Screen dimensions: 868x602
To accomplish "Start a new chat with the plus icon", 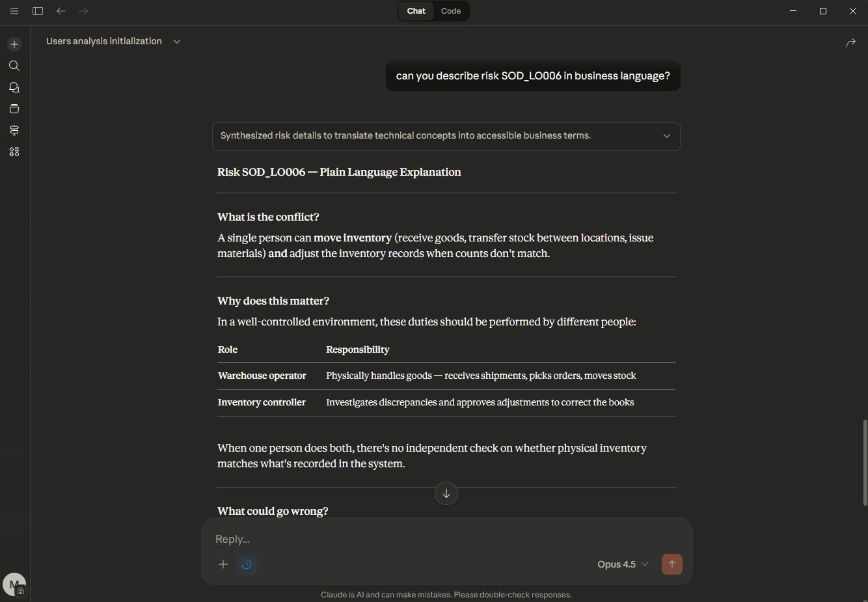I will click(x=14, y=44).
